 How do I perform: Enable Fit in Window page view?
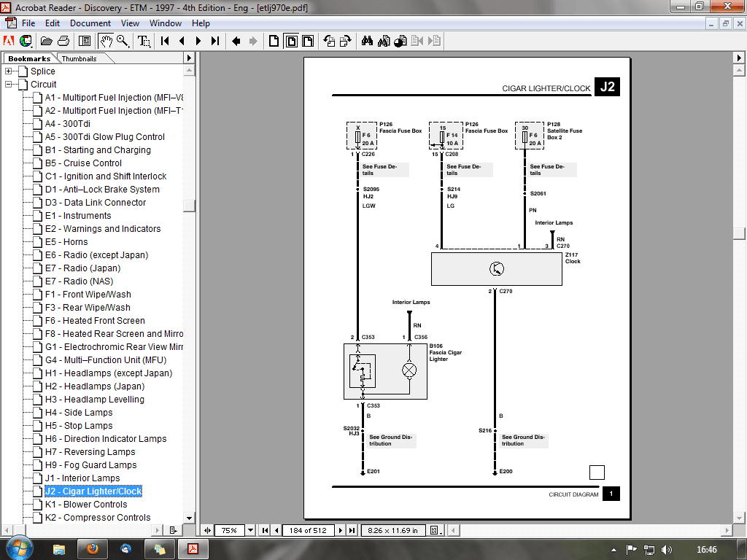291,42
